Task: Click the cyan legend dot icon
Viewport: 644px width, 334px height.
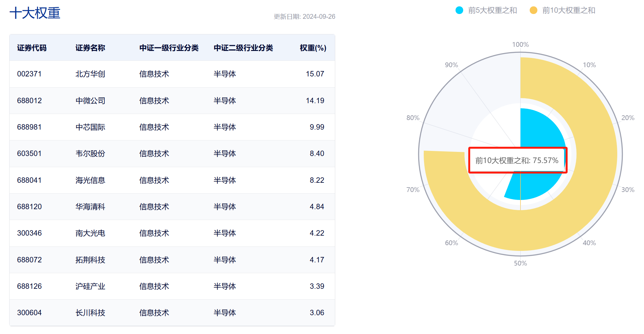Action: (x=459, y=11)
